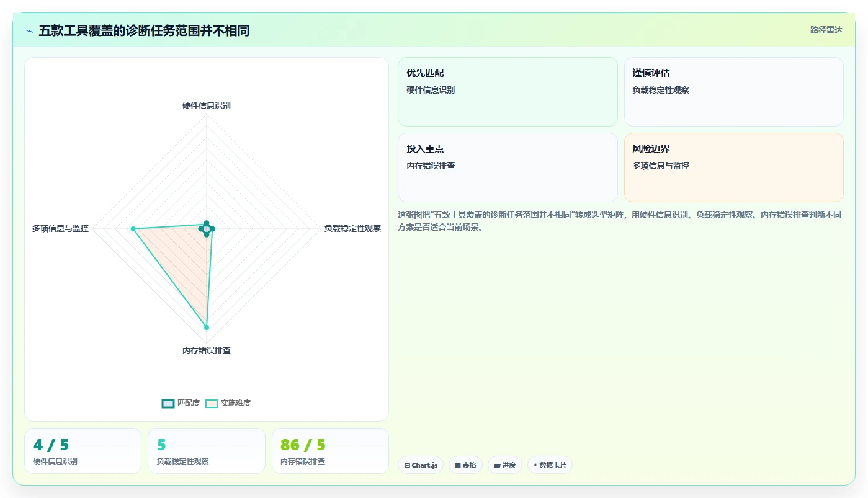Click the 86 / 5 stat card
Image resolution: width=868 pixels, height=498 pixels.
click(330, 451)
